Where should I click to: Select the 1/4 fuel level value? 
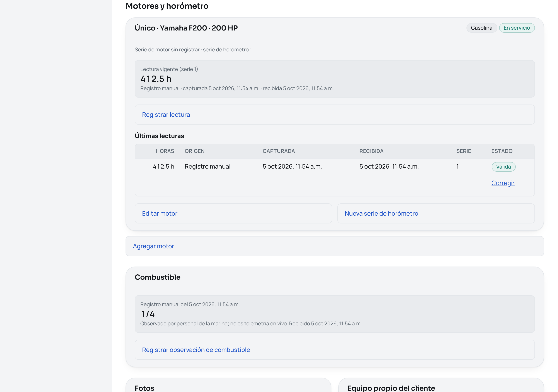[x=148, y=314]
